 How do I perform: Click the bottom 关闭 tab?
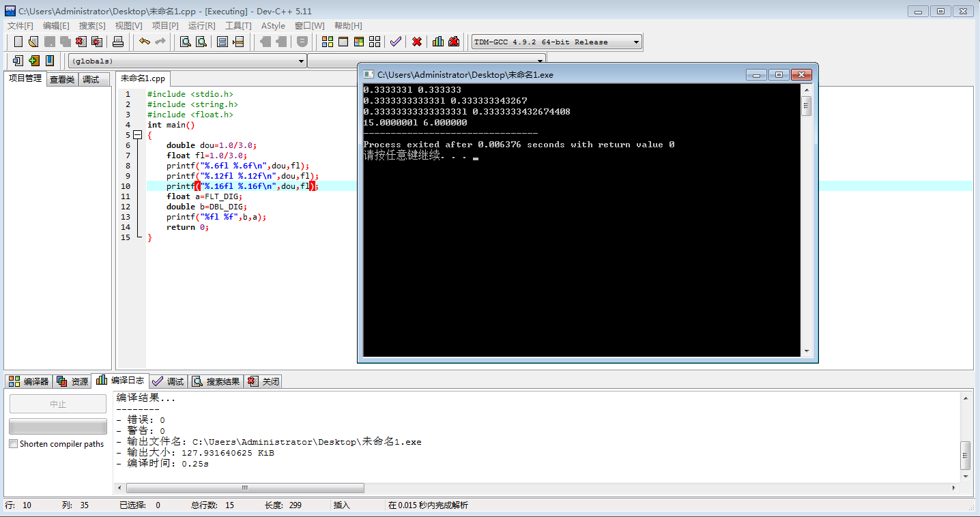pyautogui.click(x=263, y=381)
